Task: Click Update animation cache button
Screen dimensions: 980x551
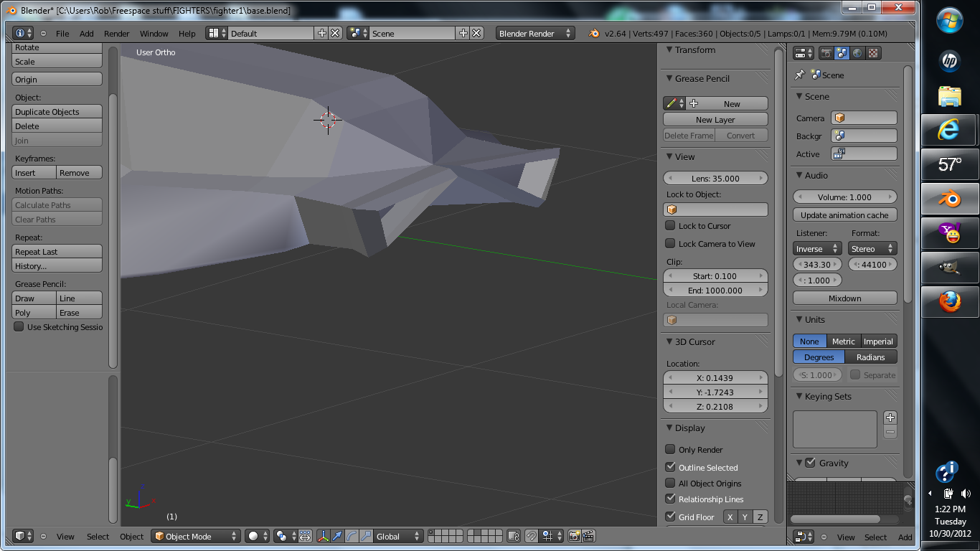Action: pos(845,215)
